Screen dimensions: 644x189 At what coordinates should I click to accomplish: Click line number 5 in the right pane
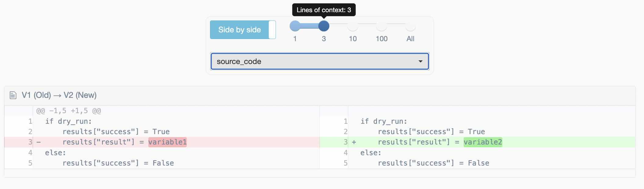[346, 163]
